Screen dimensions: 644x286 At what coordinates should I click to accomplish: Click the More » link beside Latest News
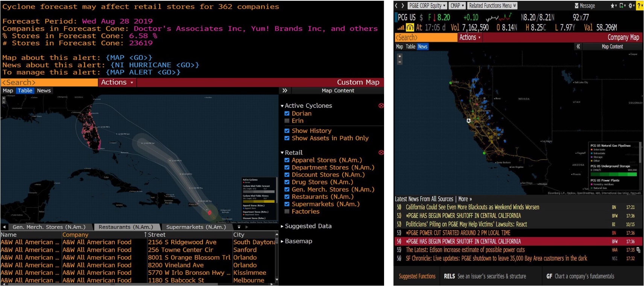click(x=465, y=199)
